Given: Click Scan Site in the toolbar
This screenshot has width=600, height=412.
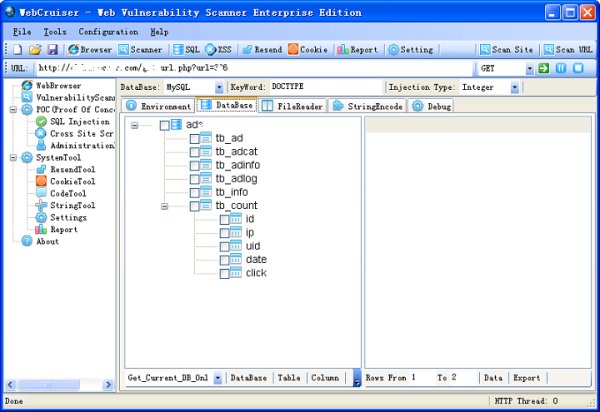Looking at the screenshot, I should pos(506,49).
